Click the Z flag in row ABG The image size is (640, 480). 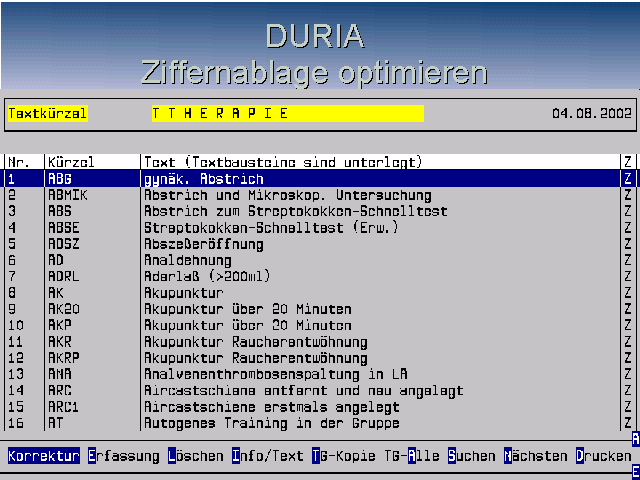628,179
